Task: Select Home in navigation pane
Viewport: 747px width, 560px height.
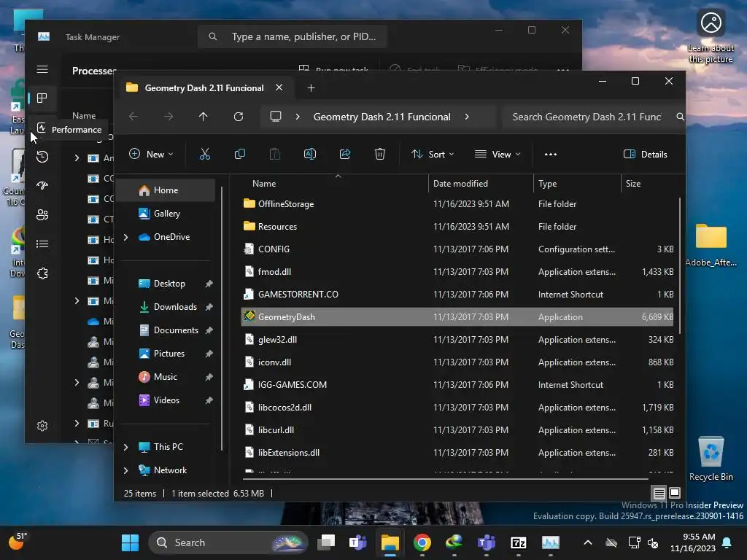Action: click(166, 190)
